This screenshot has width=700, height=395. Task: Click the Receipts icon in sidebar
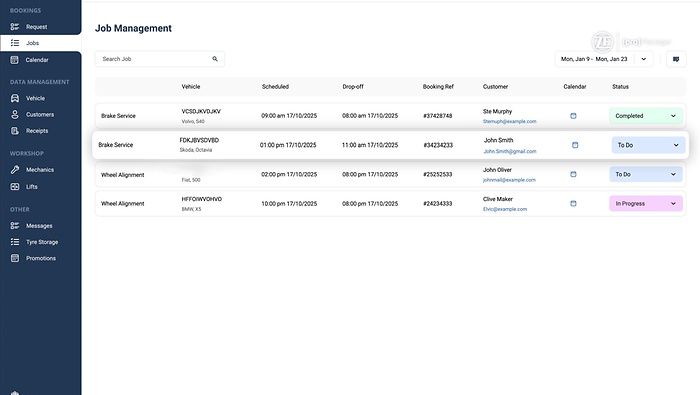[x=15, y=131]
